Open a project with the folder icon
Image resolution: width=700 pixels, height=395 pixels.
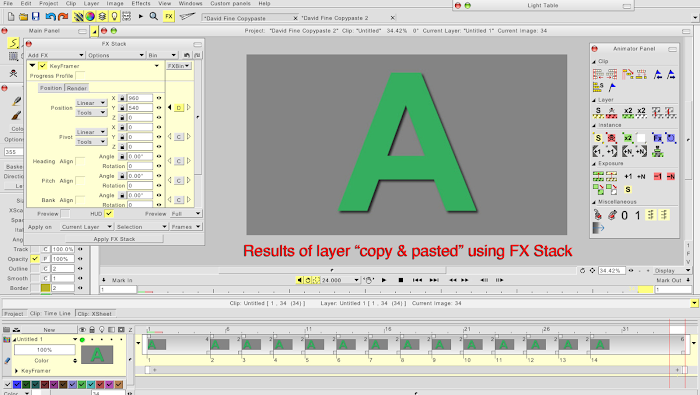pyautogui.click(x=23, y=17)
